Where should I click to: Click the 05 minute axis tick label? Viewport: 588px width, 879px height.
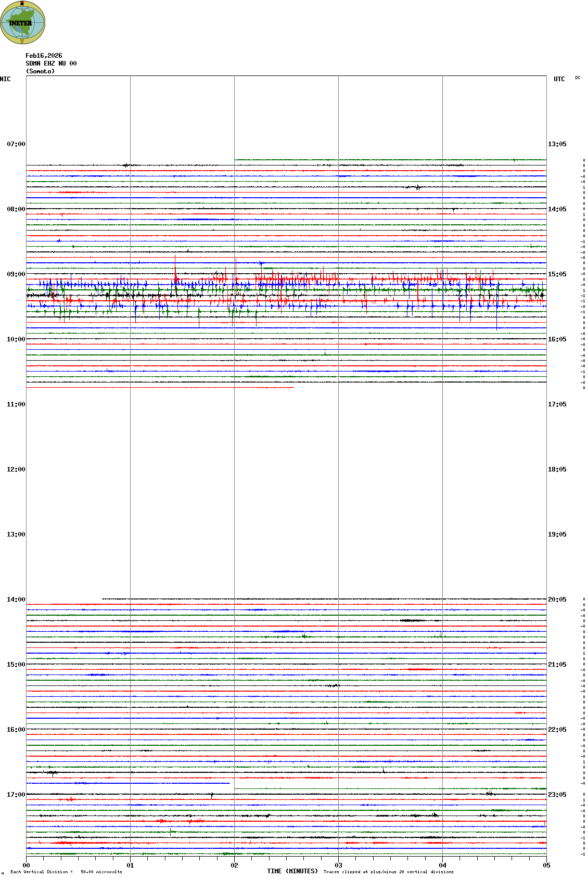[546, 865]
